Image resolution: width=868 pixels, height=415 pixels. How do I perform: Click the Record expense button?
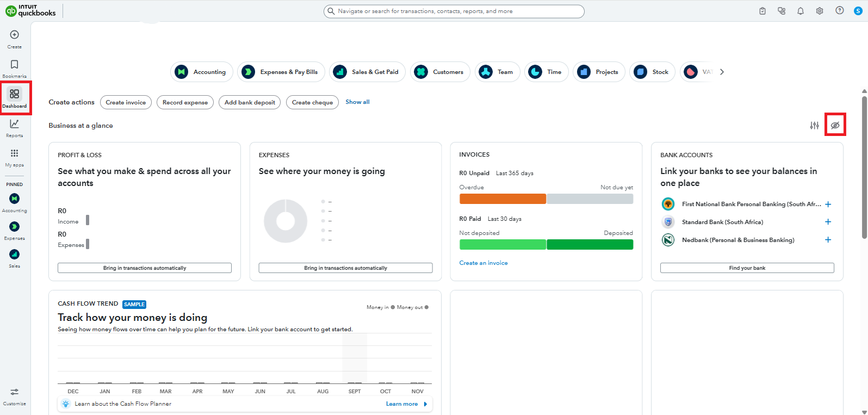(185, 102)
